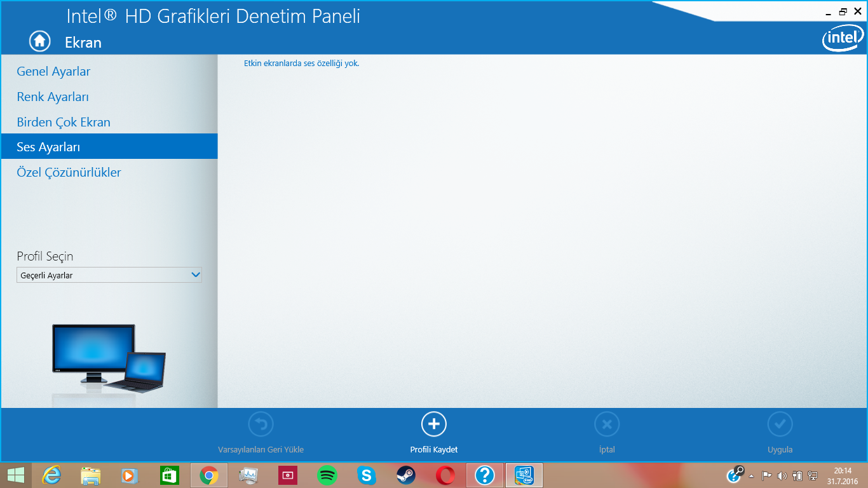Click the Uygula checkmark button

(780, 433)
